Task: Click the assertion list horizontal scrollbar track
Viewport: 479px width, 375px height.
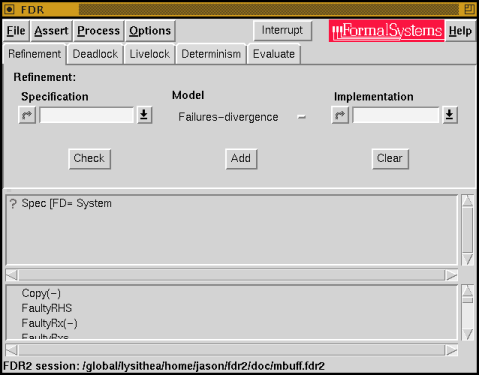Action: (x=232, y=275)
